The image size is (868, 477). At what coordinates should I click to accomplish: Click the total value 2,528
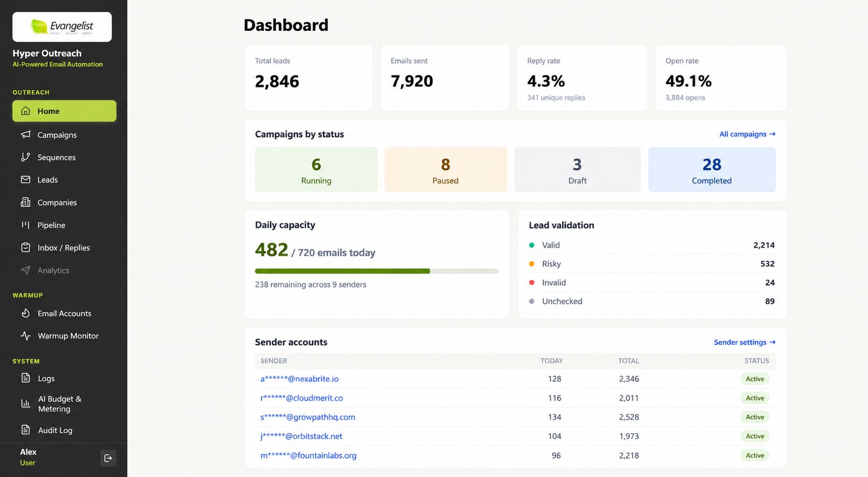[629, 417]
